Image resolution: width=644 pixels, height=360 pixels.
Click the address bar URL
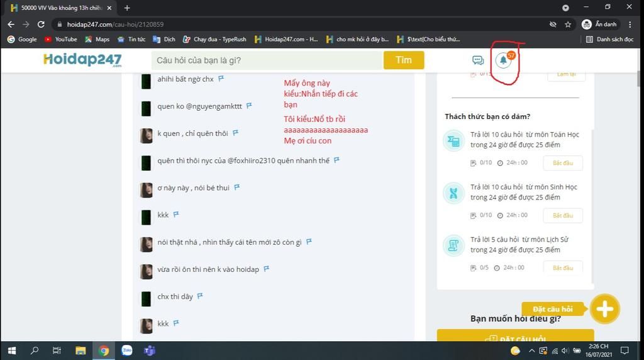click(x=116, y=25)
